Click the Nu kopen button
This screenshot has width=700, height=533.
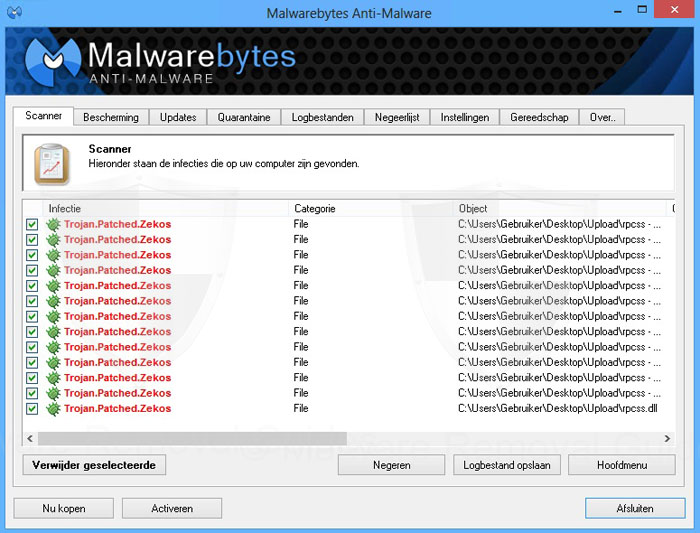(x=64, y=508)
